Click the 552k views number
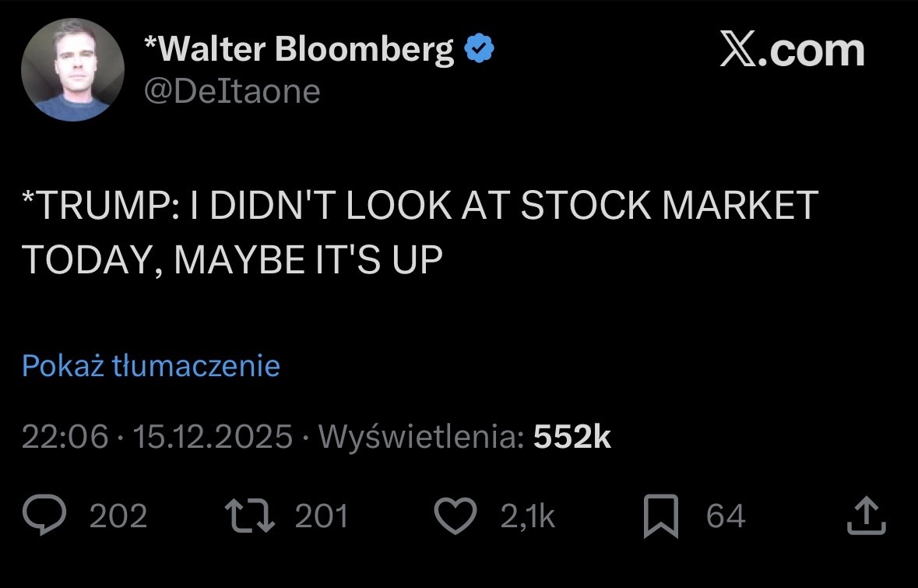The width and height of the screenshot is (918, 588). pyautogui.click(x=572, y=438)
